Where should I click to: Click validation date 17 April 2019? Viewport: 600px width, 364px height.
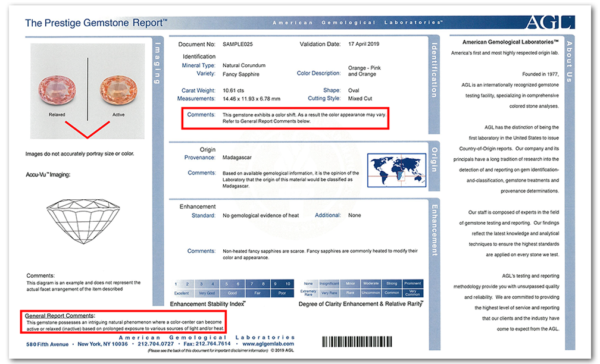pos(364,44)
